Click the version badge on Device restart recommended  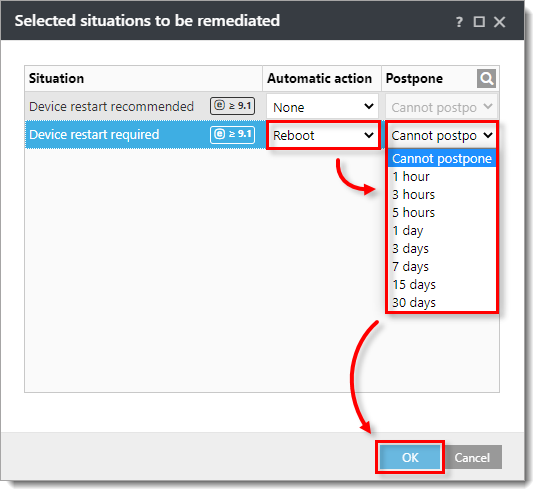(232, 106)
